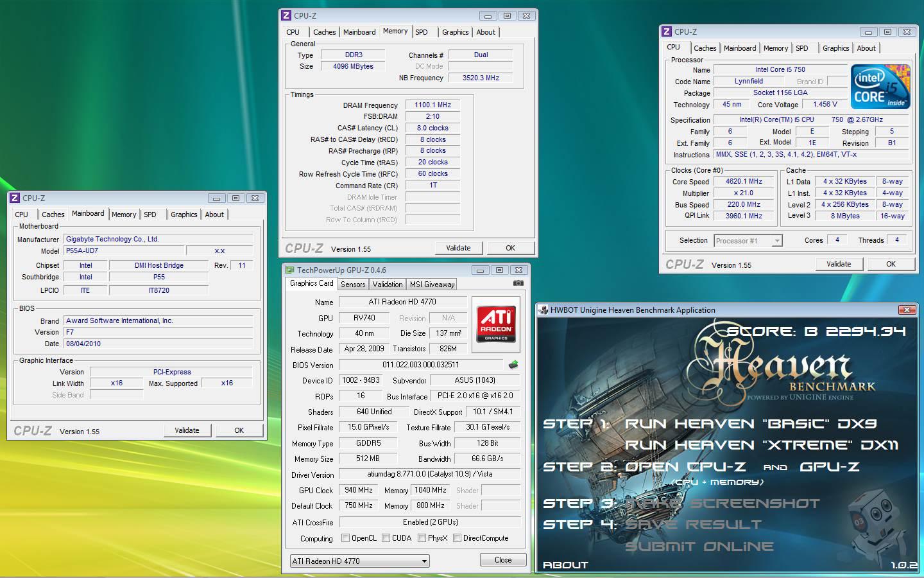Click the Heaven score B 2294.34 text
The width and height of the screenshot is (924, 578).
pyautogui.click(x=816, y=331)
